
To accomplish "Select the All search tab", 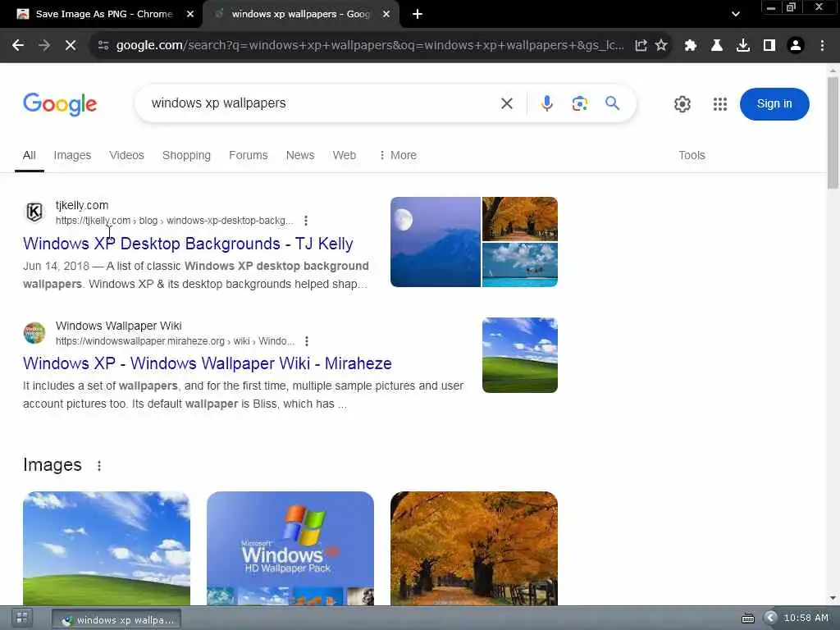I will click(30, 155).
